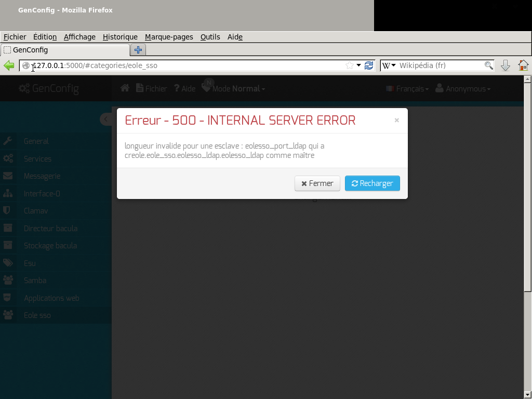Image resolution: width=532 pixels, height=399 pixels.
Task: Click the GenConfig home icon
Action: click(x=125, y=88)
